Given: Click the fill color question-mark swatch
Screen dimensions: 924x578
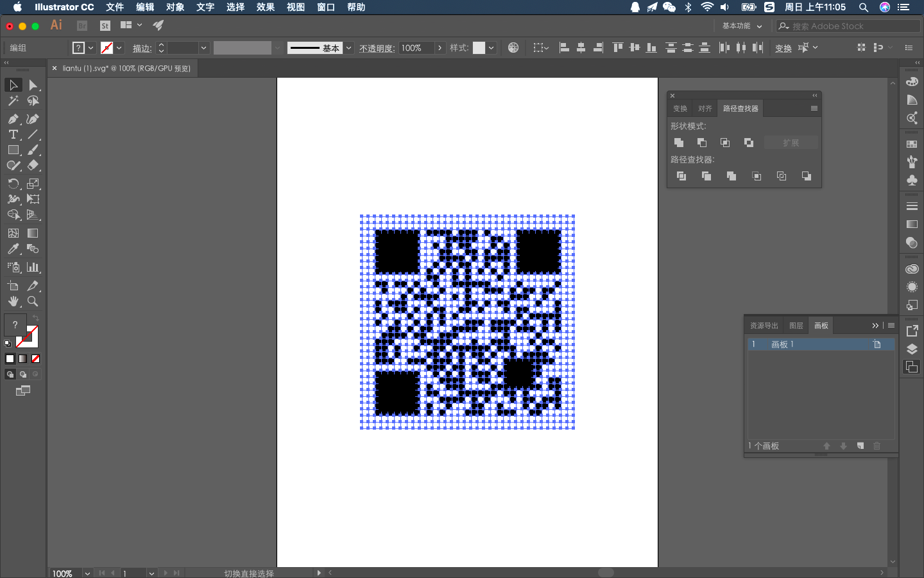Looking at the screenshot, I should coord(15,324).
